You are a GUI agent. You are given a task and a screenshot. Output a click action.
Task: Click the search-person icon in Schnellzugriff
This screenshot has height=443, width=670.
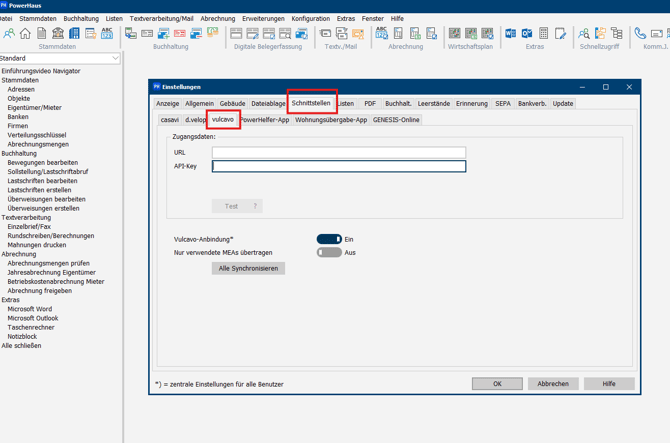[584, 34]
